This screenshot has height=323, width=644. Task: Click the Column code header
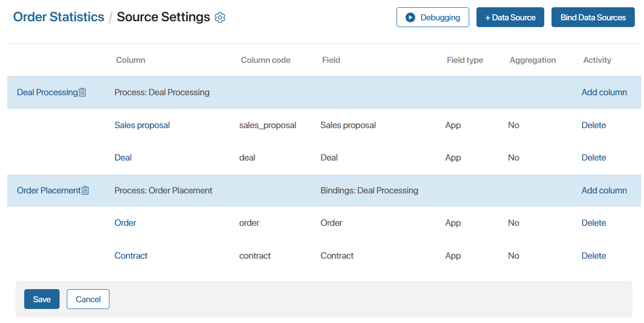(266, 60)
